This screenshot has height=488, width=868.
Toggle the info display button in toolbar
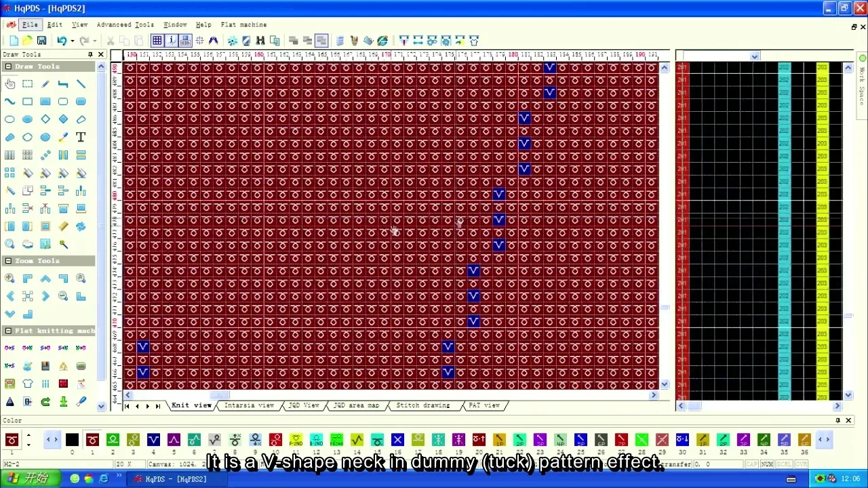172,41
